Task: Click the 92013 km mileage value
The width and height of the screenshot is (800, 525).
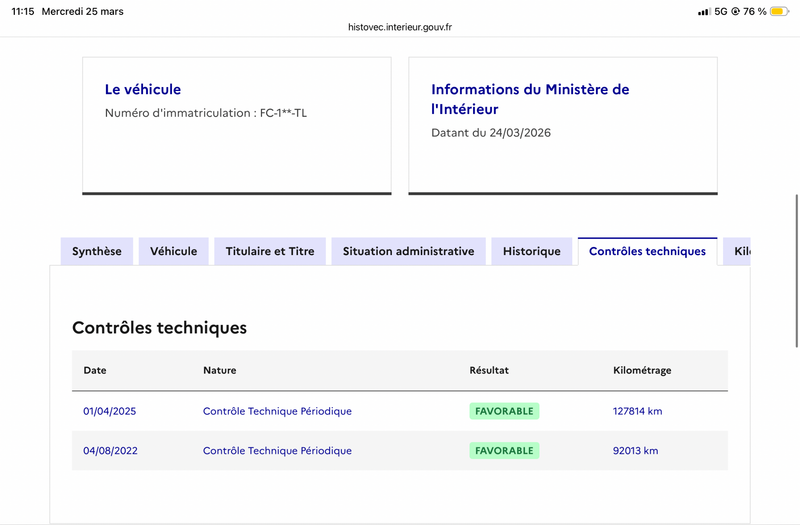Action: pyautogui.click(x=635, y=451)
